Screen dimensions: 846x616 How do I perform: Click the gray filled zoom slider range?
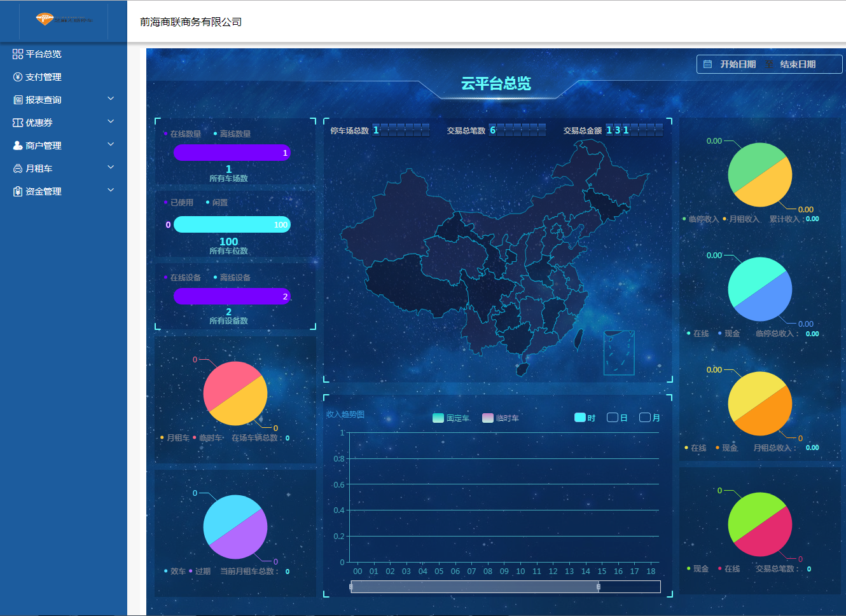(x=475, y=587)
